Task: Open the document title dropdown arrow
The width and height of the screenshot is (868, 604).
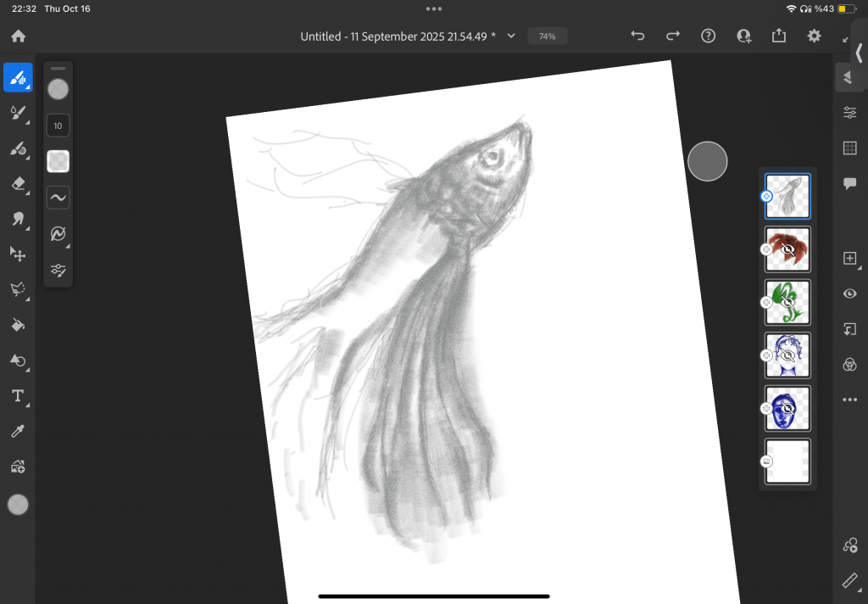Action: (512, 36)
